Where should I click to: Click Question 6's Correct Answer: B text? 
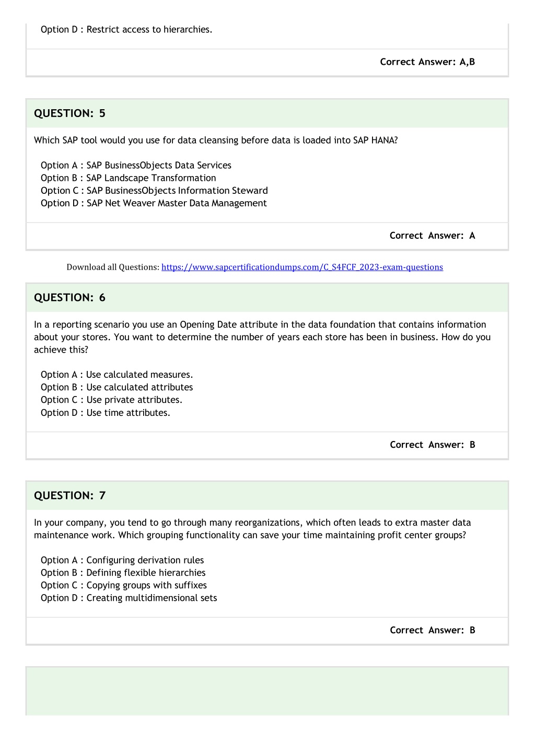[433, 445]
